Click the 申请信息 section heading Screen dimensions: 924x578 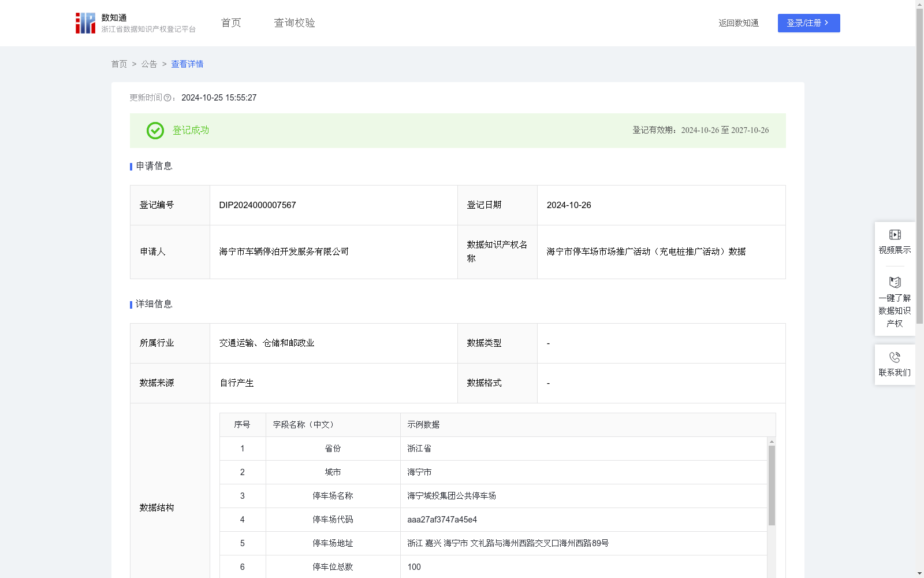point(154,166)
